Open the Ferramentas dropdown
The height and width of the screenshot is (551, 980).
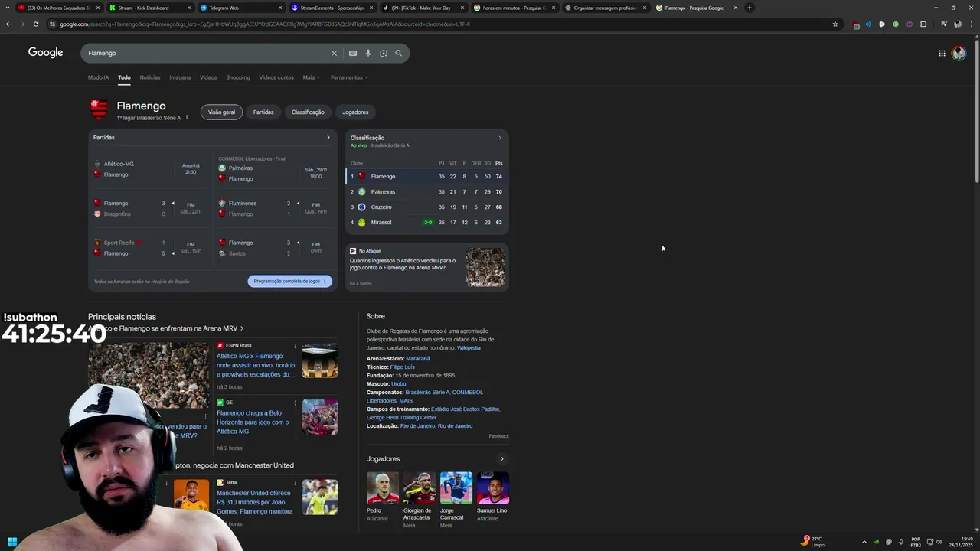click(349, 77)
